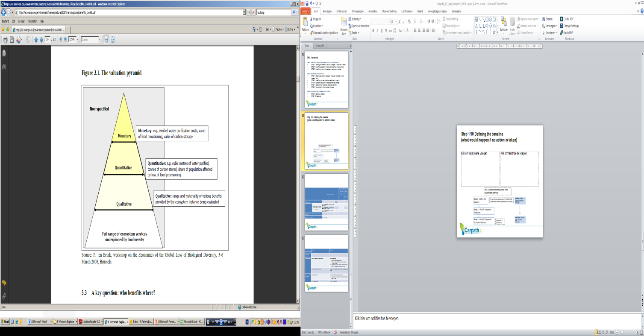Open the PDF Zoeken search options dropdown
This screenshot has height=336, width=644.
tap(100, 39)
